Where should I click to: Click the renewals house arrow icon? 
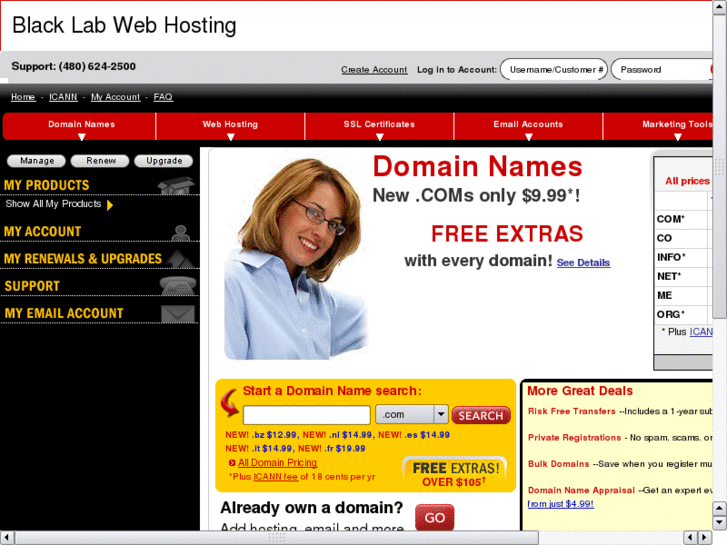[180, 259]
